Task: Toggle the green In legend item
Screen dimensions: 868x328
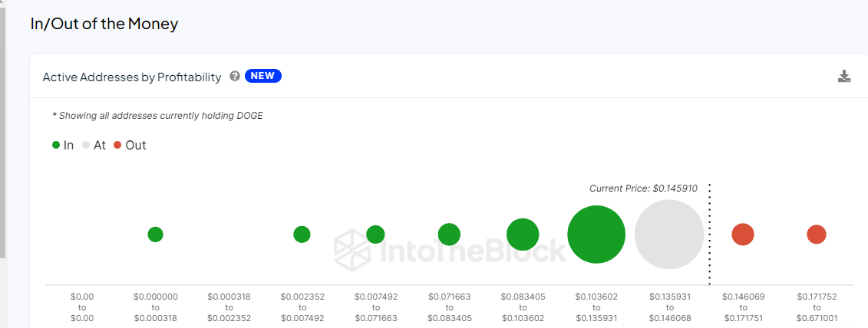Action: (63, 145)
